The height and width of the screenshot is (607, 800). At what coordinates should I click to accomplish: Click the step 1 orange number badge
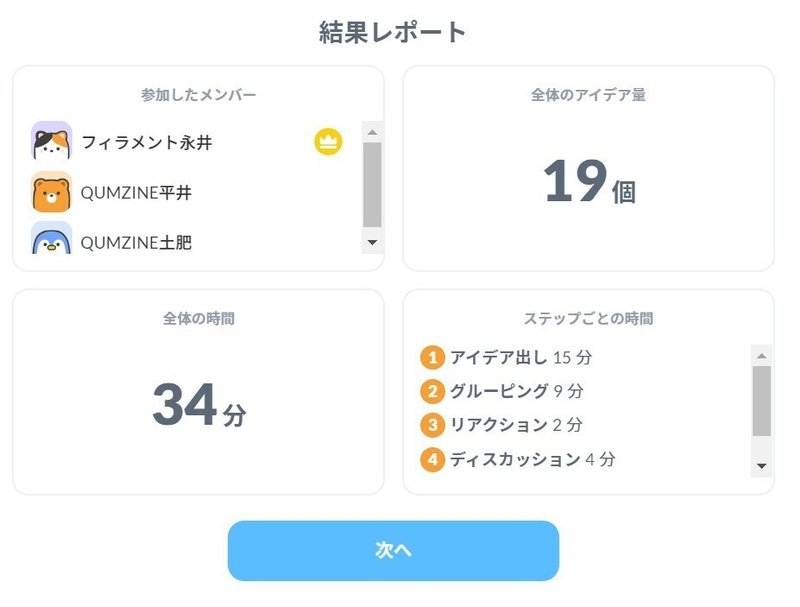(433, 358)
